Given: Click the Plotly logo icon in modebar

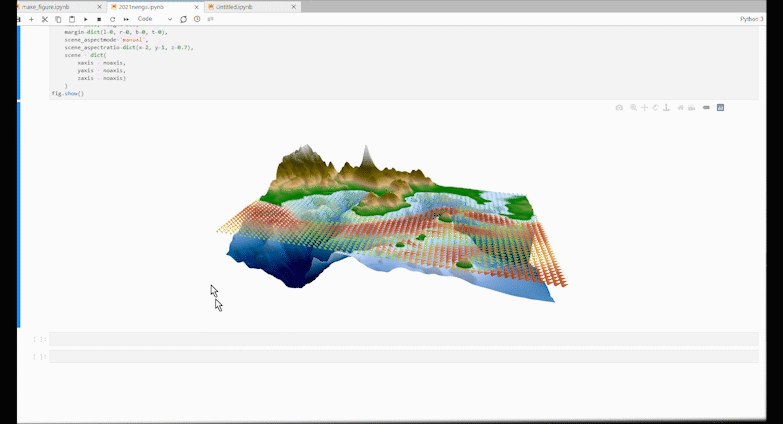Looking at the screenshot, I should tap(720, 107).
